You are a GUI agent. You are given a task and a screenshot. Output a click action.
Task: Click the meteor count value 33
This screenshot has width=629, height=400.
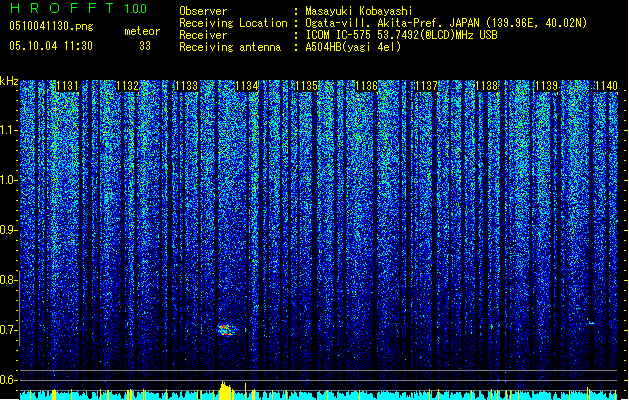[x=145, y=46]
